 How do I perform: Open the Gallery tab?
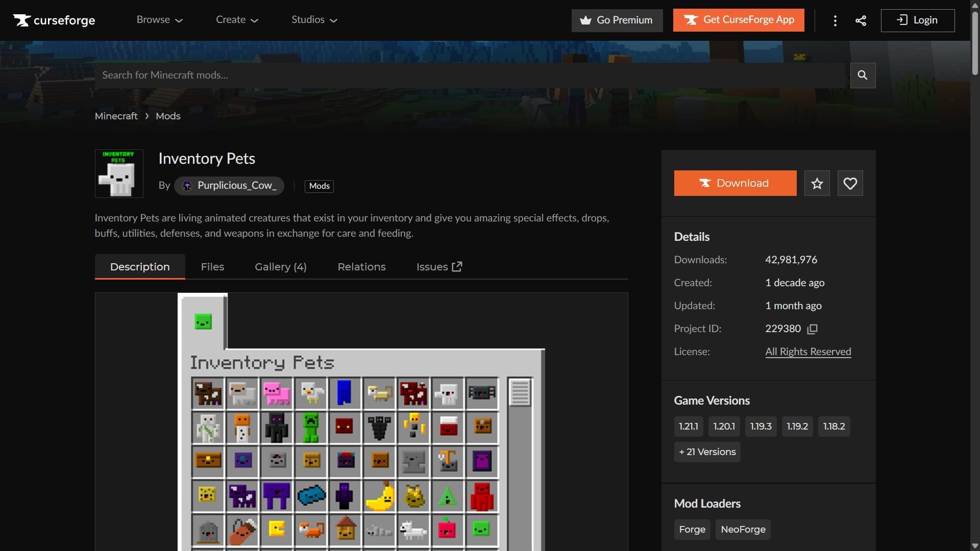[x=280, y=266]
